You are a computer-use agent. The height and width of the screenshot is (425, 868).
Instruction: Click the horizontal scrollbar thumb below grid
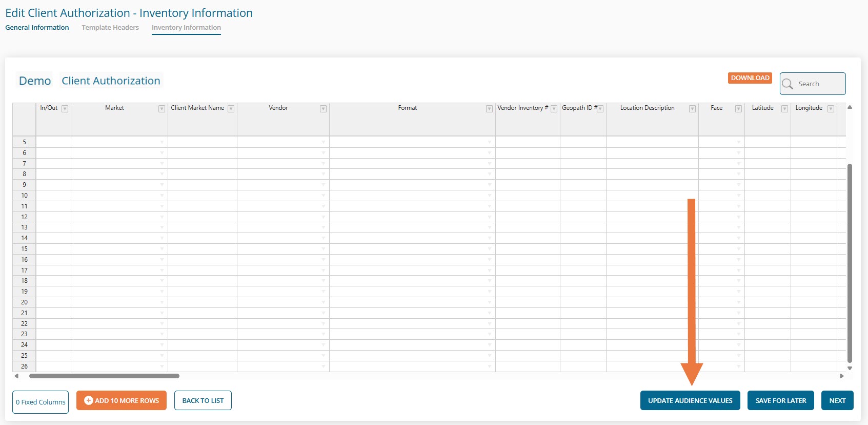[x=104, y=376]
